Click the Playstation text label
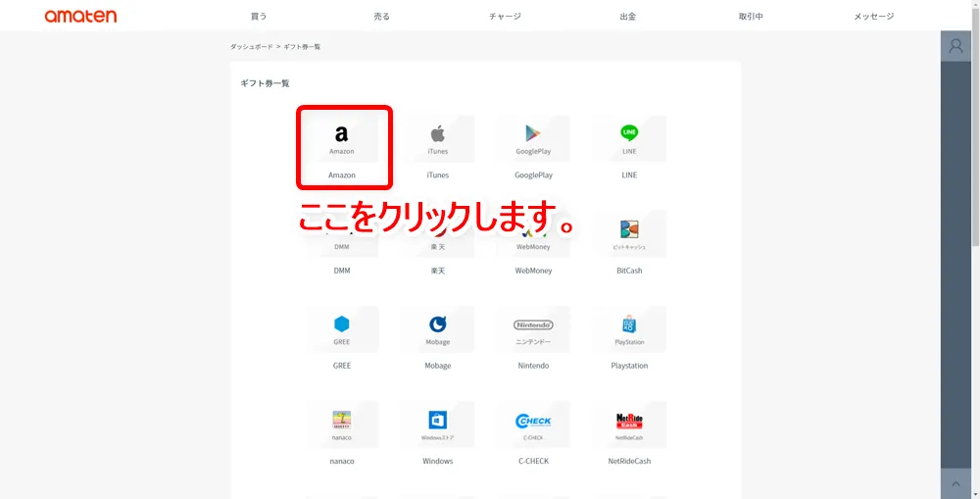This screenshot has height=499, width=980. click(x=629, y=366)
